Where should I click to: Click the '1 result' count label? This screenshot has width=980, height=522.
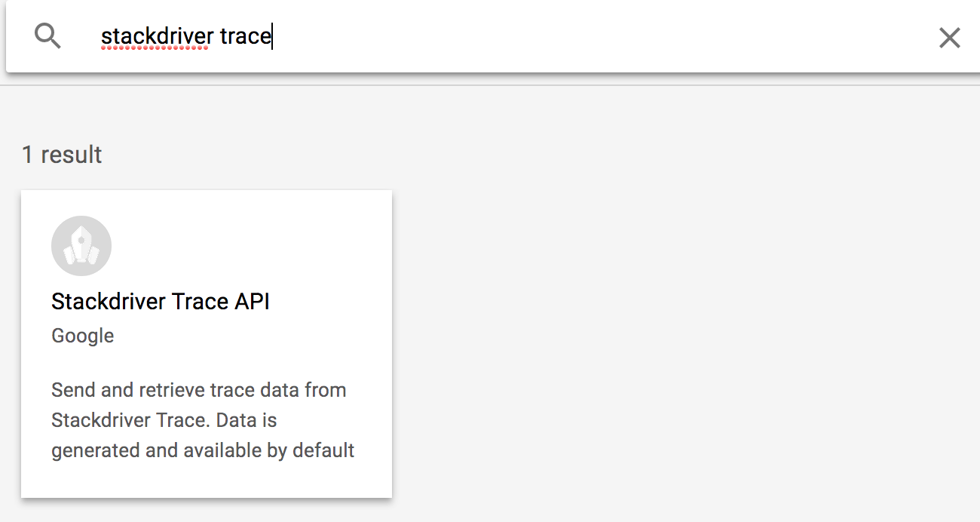[62, 155]
